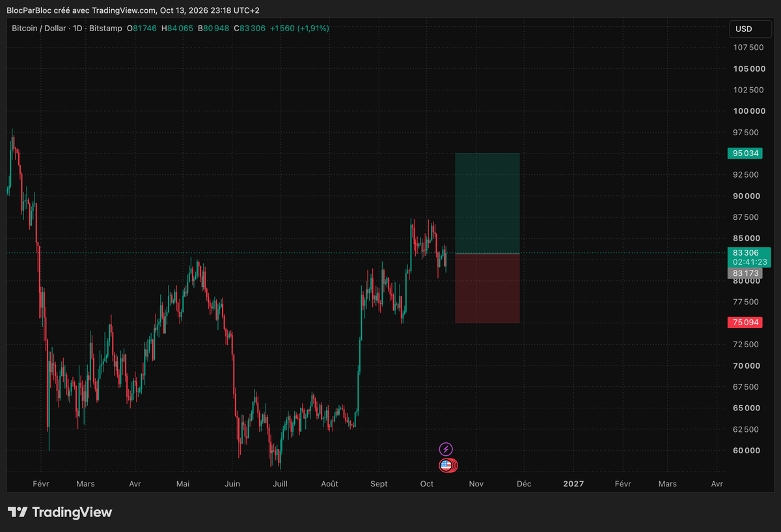This screenshot has height=532, width=781.
Task: Click the 85 000 price axis label
Action: 746,239
